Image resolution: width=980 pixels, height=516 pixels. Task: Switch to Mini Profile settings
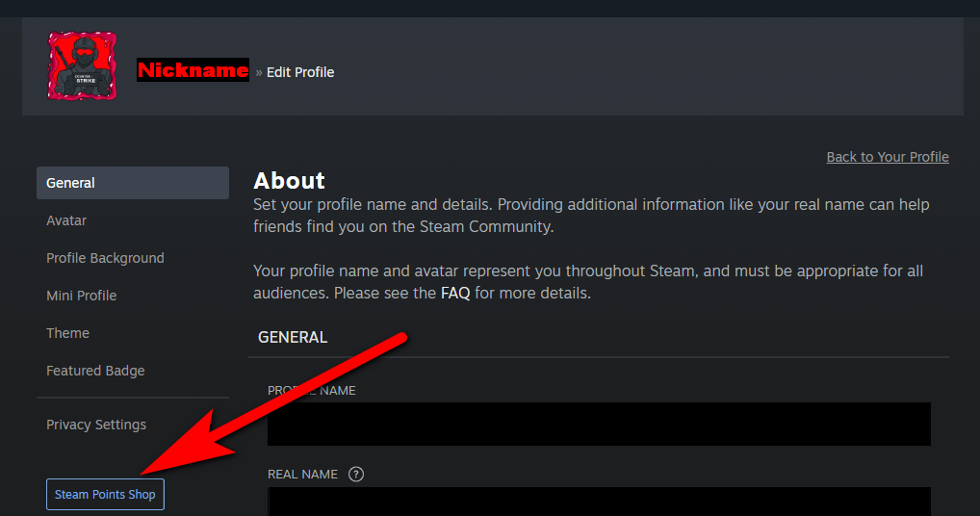click(x=81, y=296)
